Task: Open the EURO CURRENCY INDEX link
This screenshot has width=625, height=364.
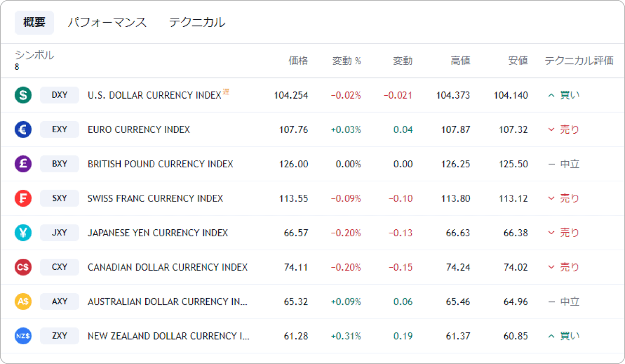Action: coord(138,129)
